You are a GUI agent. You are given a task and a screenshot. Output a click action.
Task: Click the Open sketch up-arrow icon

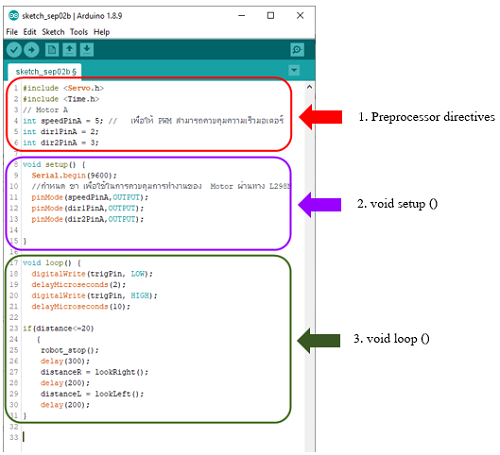click(69, 50)
